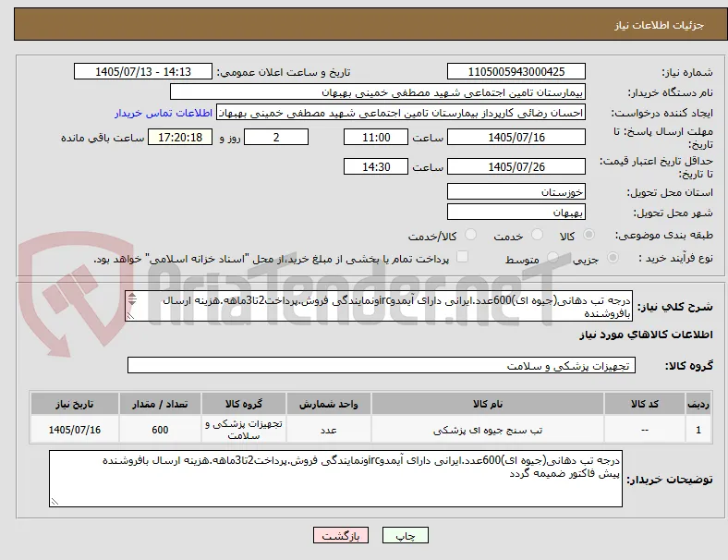This screenshot has height=560, width=728.
Task: Click the remaining time field 17:20:18
Action: [180, 138]
